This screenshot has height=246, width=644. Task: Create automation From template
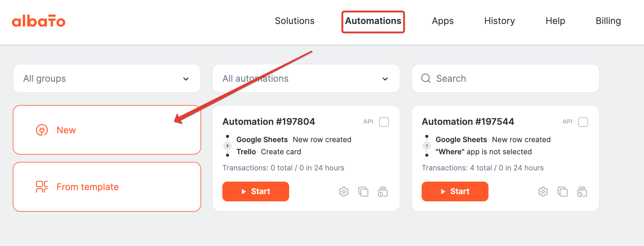click(x=107, y=187)
